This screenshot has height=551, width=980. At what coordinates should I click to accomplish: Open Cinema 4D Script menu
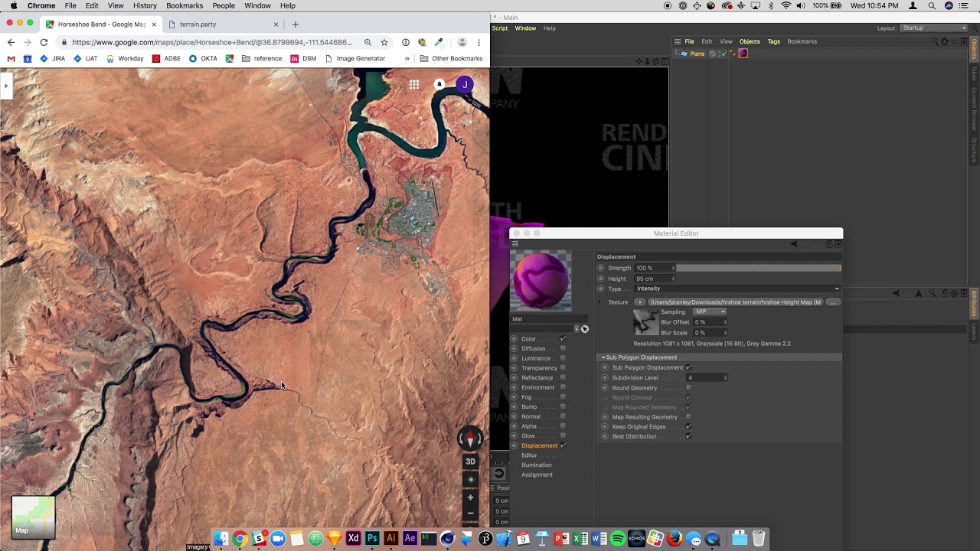coord(499,28)
